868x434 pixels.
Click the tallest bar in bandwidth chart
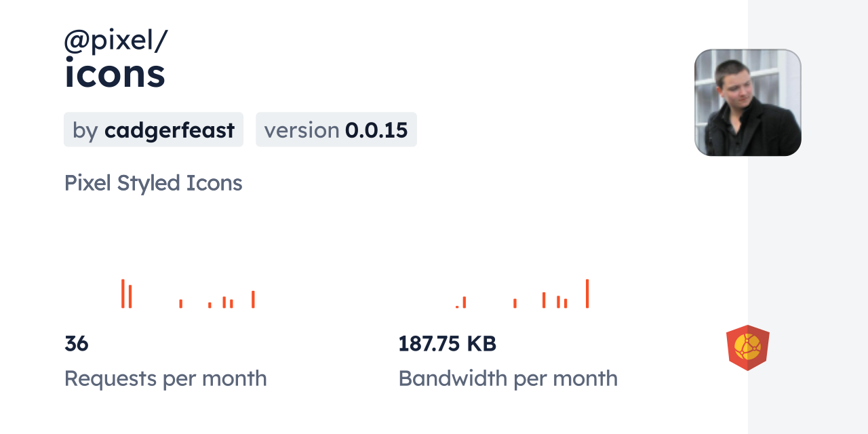coord(587,294)
